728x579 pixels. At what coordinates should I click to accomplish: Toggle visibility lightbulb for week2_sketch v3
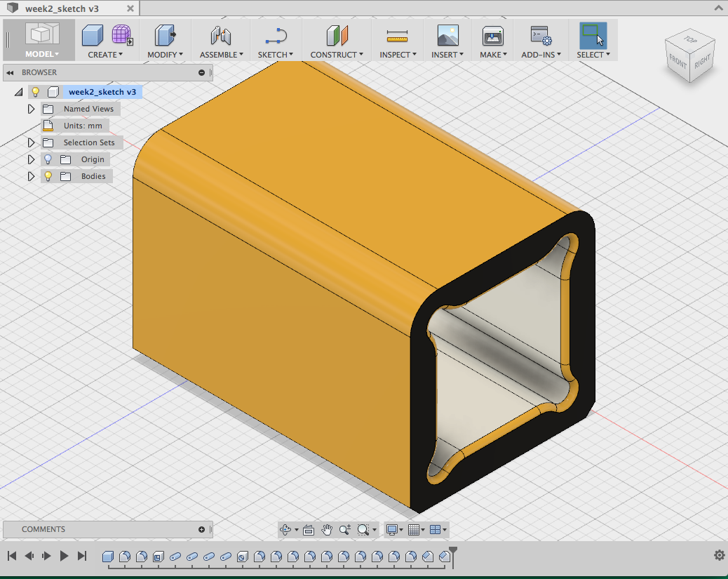tap(35, 91)
